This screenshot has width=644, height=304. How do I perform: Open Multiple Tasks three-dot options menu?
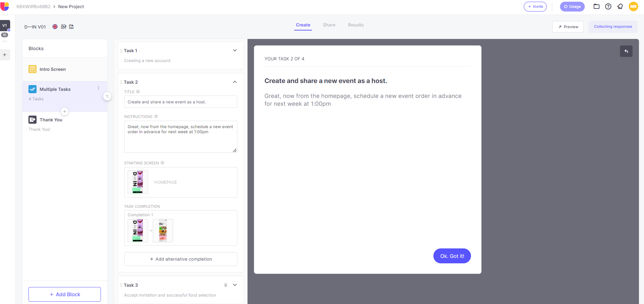99,88
